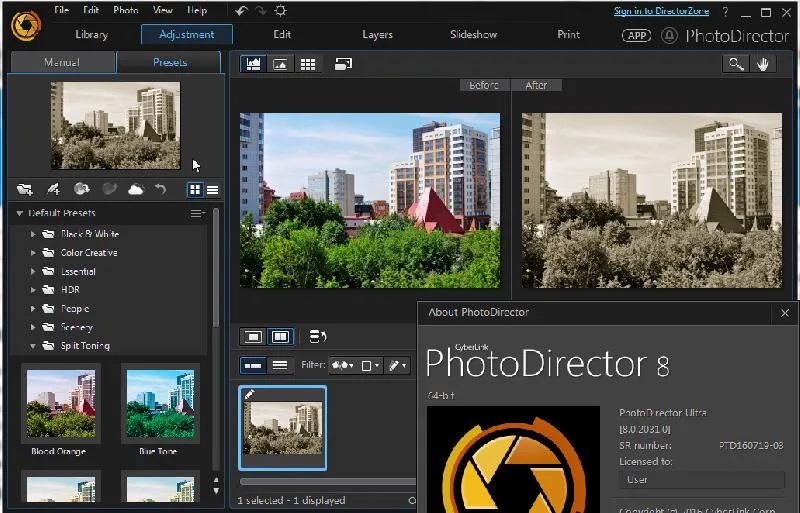
Task: Open the edited filter pencil dropdown
Action: point(397,365)
